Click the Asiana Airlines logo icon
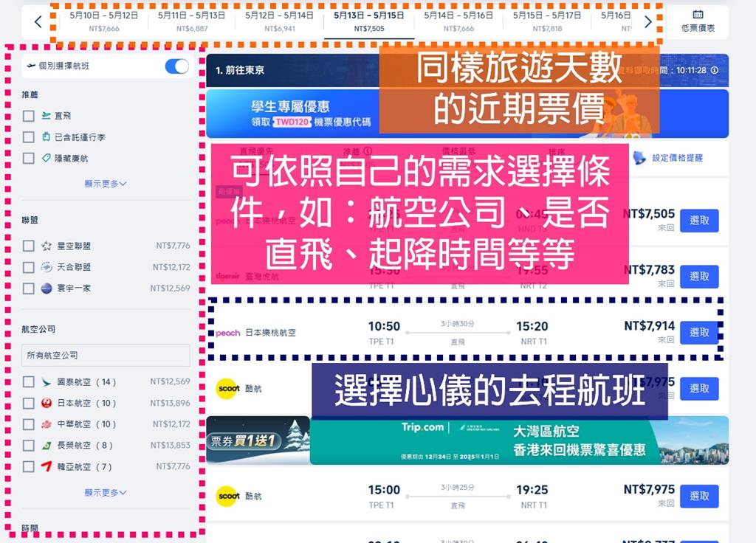The image size is (756, 543). (47, 466)
